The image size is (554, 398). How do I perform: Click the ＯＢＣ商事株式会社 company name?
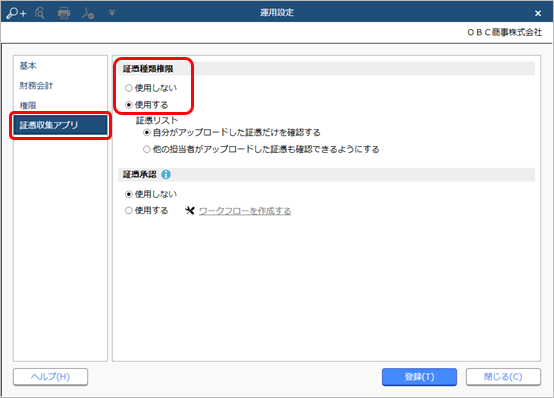tap(505, 32)
